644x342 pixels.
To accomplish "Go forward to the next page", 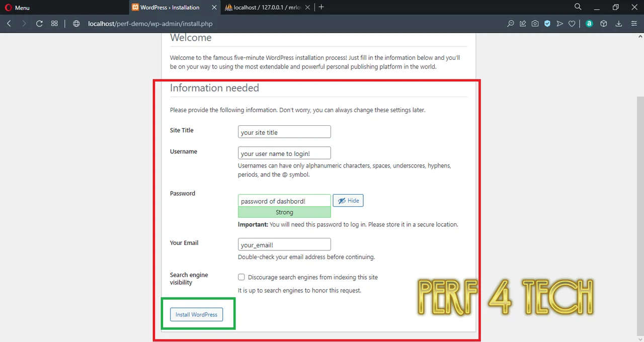I will [24, 24].
